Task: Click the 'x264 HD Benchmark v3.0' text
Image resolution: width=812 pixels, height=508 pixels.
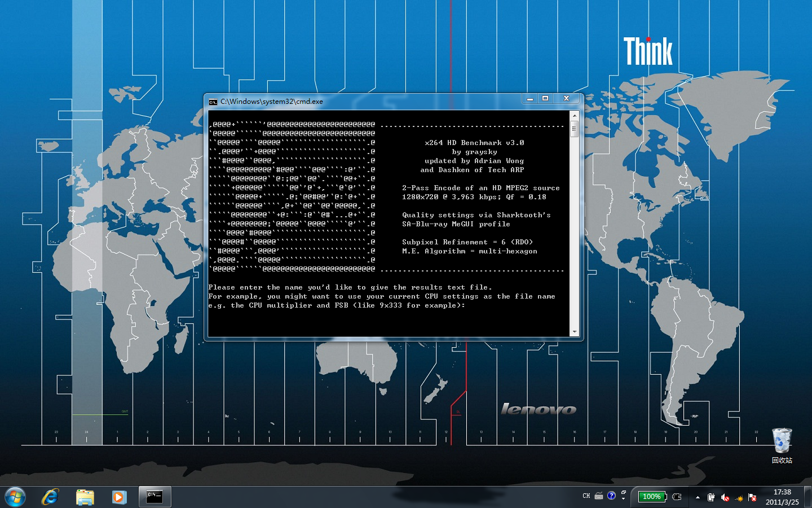Action: pos(474,143)
